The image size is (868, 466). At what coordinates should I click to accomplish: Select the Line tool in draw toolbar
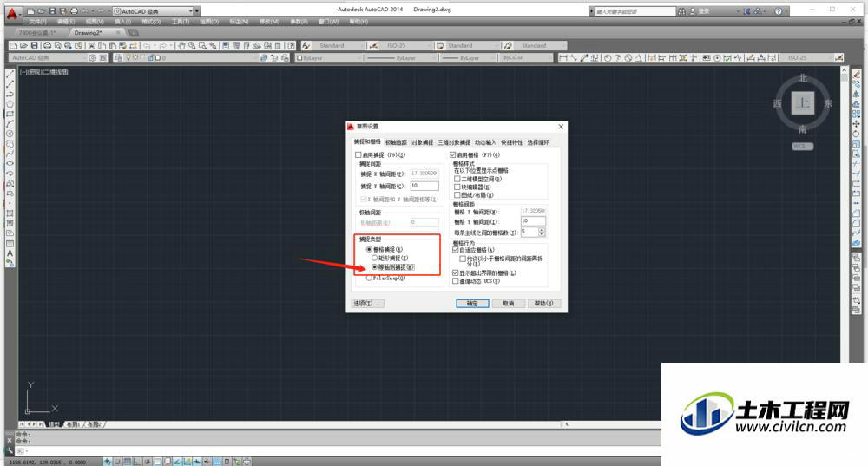pyautogui.click(x=10, y=74)
